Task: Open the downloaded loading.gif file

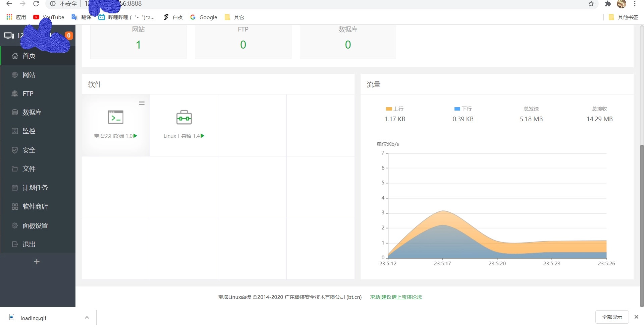Action: point(34,318)
